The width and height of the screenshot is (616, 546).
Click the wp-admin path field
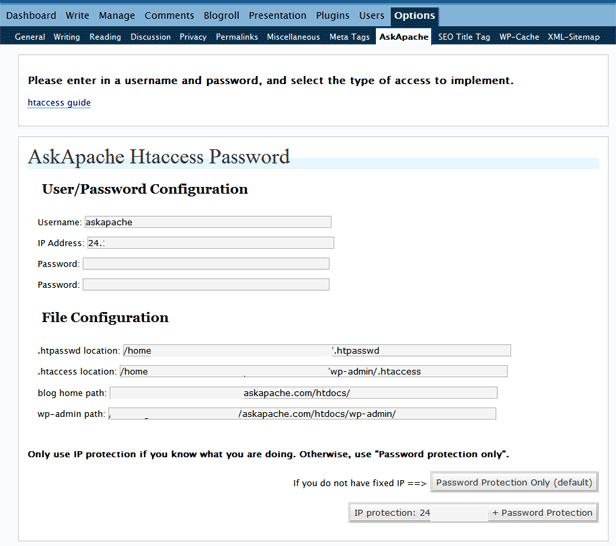302,414
